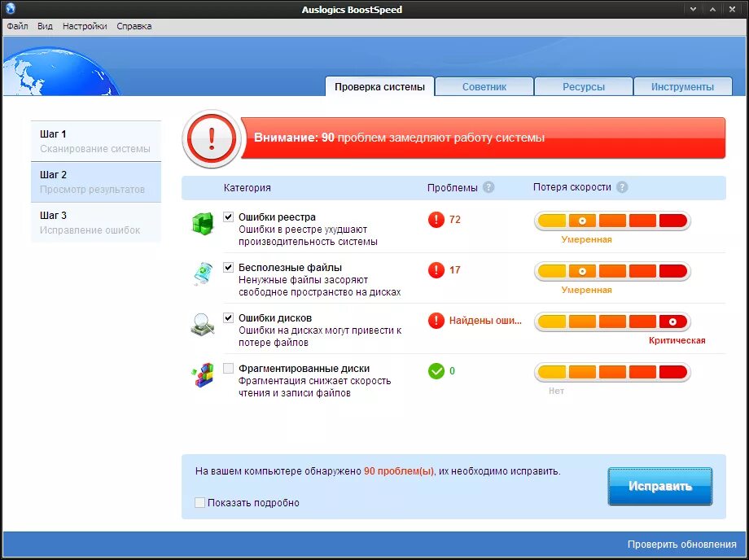Click the Проверить обновления link
Viewport: 749px width, 560px height.
681,543
